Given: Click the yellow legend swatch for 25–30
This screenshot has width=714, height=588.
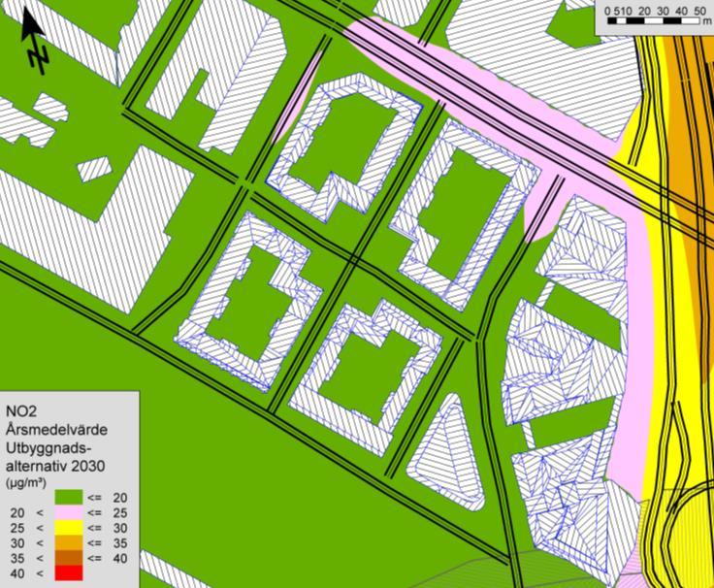Looking at the screenshot, I should pyautogui.click(x=69, y=528).
